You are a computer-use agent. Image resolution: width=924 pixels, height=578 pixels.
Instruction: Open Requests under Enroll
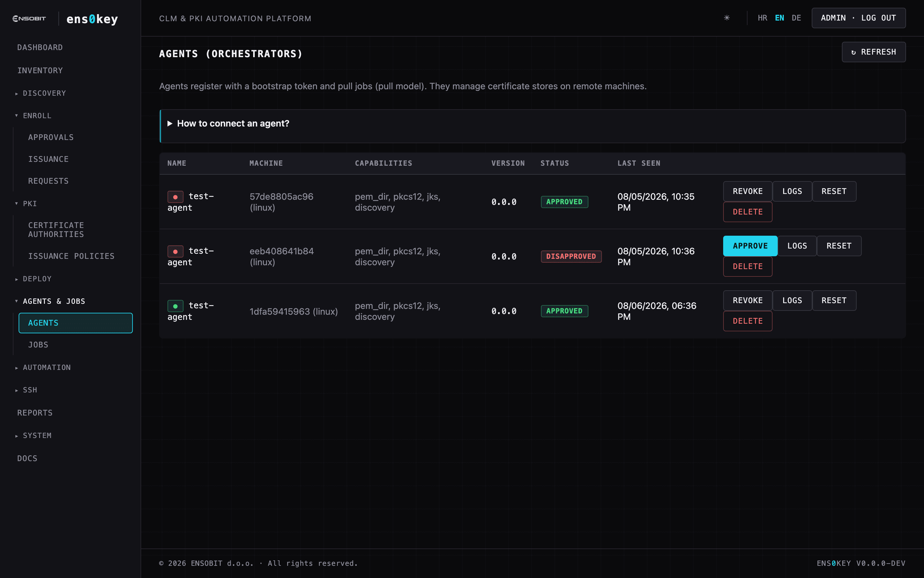[48, 181]
